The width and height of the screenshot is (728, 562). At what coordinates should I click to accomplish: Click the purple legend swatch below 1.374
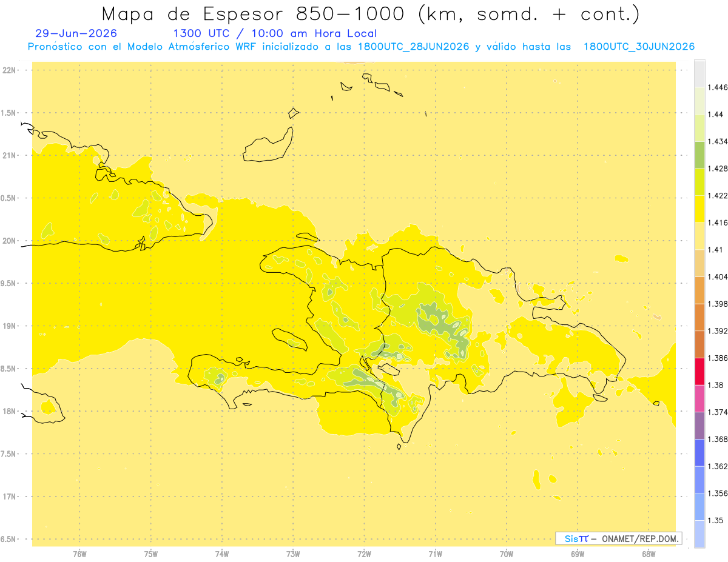pyautogui.click(x=699, y=425)
